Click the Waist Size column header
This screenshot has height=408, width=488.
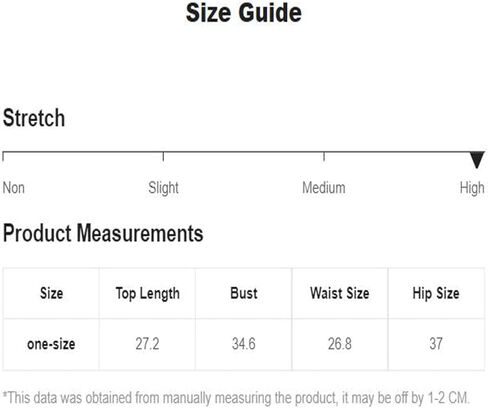[340, 293]
